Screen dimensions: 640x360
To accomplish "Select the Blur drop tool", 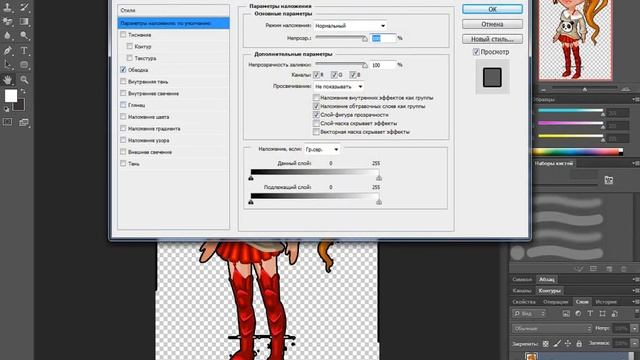I will coord(8,36).
